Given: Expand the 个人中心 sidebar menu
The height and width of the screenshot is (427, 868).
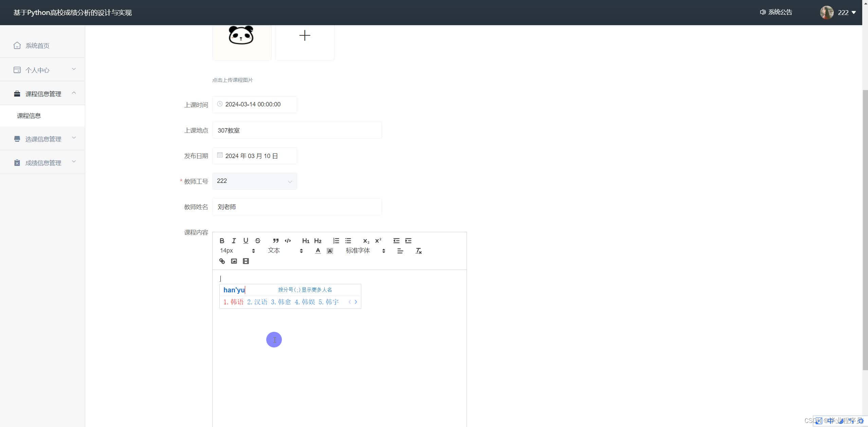Looking at the screenshot, I should [42, 70].
